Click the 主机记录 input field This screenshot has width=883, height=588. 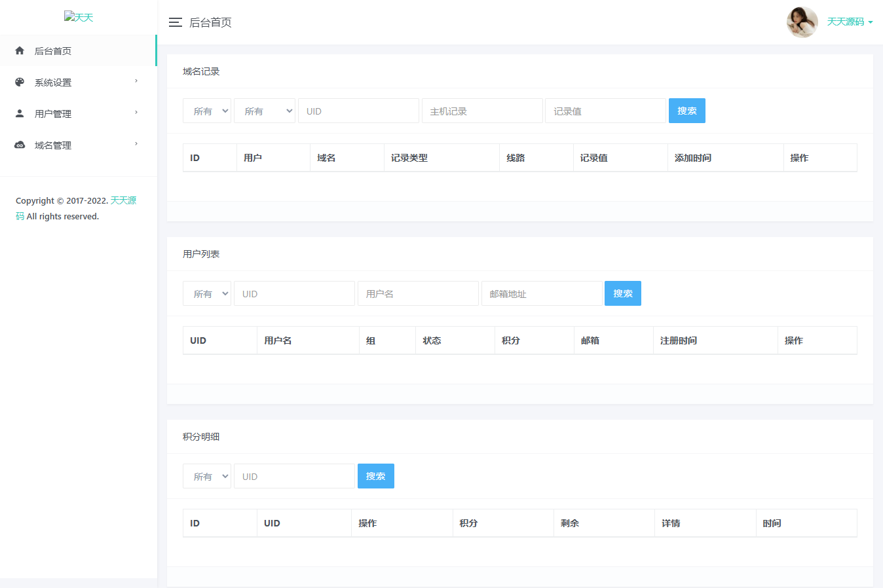point(482,110)
